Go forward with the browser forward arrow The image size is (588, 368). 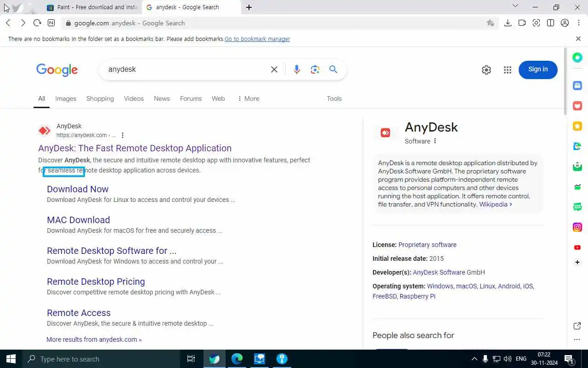point(23,23)
